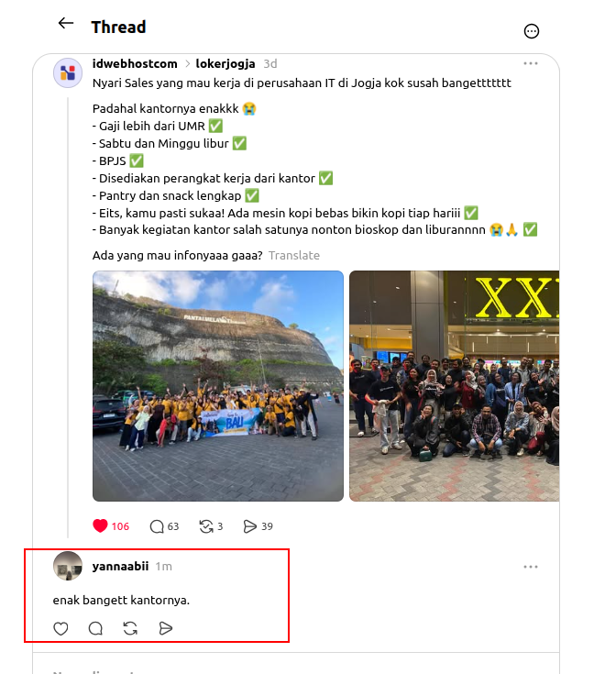Open the yannaabii username link
This screenshot has width=616, height=674.
120,566
